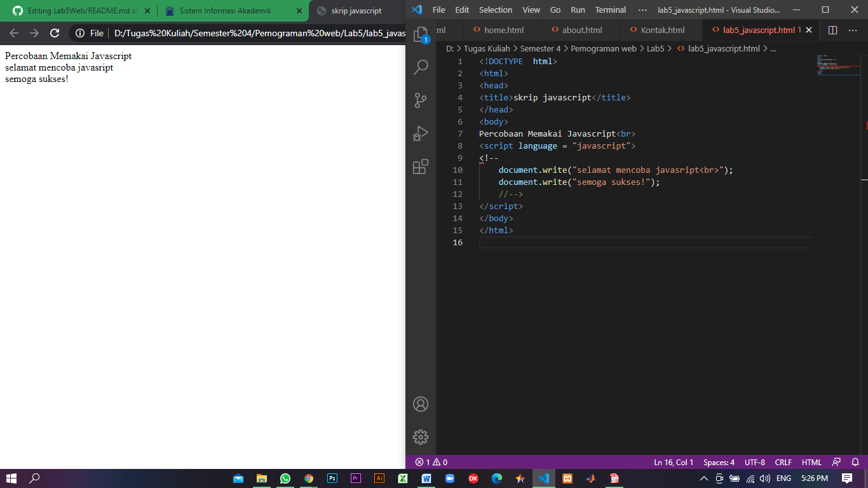
Task: Expand the Lab5 breadcrumb in the editor
Action: pyautogui.click(x=655, y=48)
